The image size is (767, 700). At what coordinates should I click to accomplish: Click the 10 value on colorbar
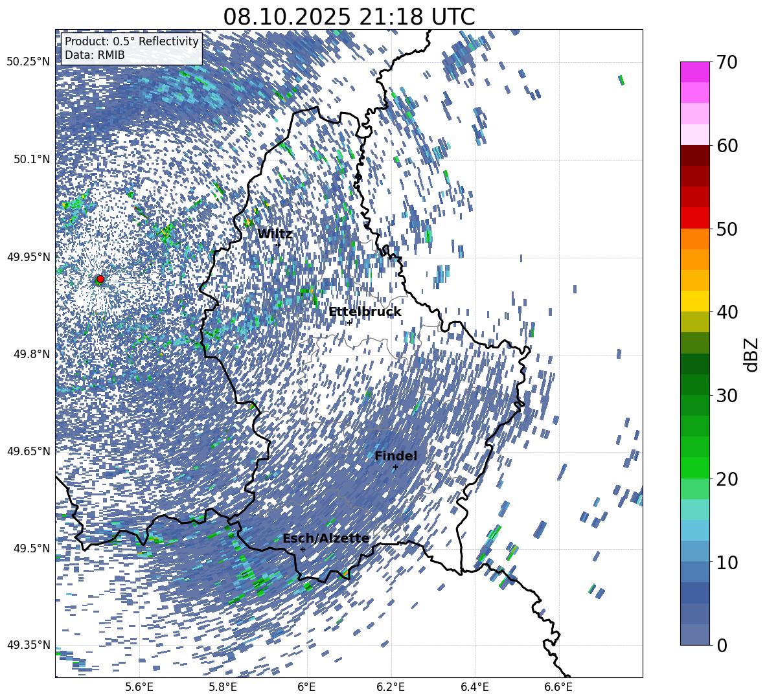pos(727,562)
